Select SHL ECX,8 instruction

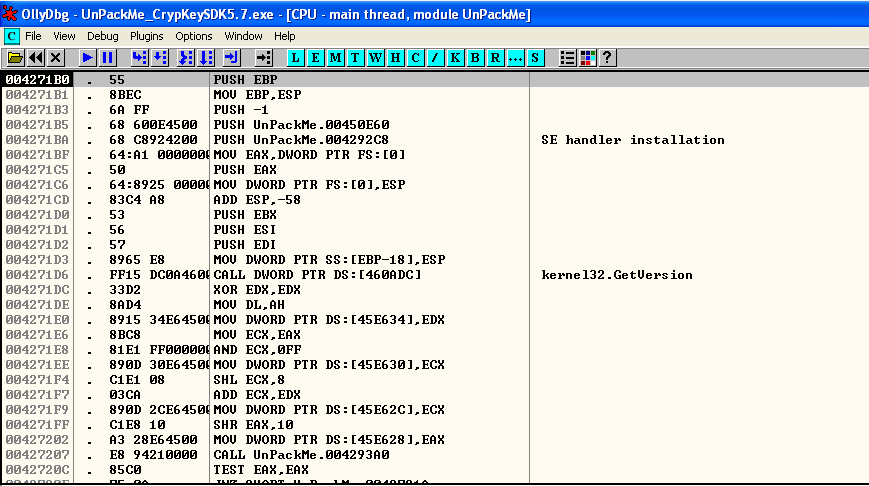click(249, 380)
